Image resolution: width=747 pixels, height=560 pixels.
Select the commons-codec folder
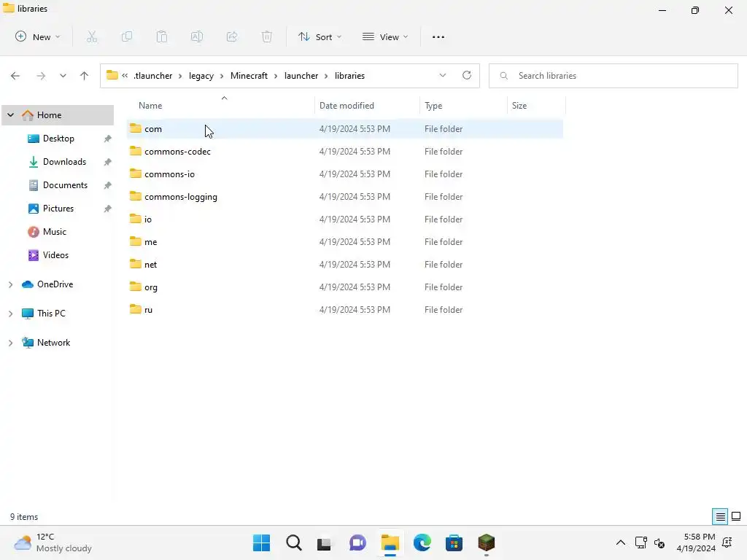[345, 152]
